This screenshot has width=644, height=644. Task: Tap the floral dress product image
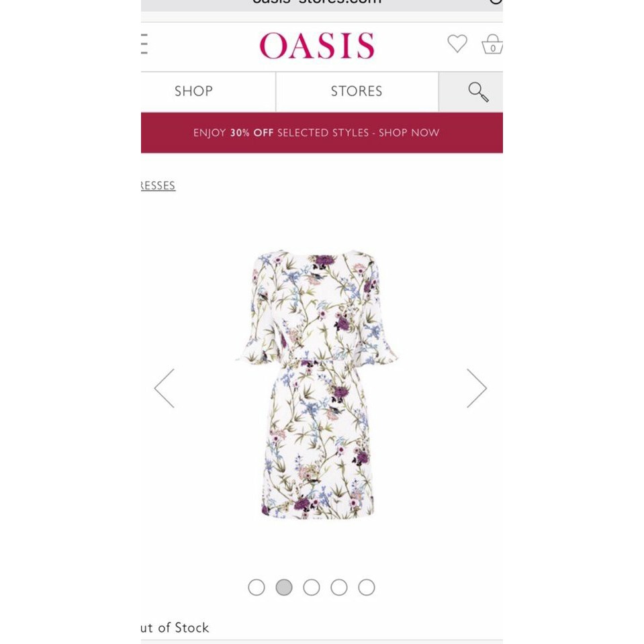pyautogui.click(x=317, y=384)
